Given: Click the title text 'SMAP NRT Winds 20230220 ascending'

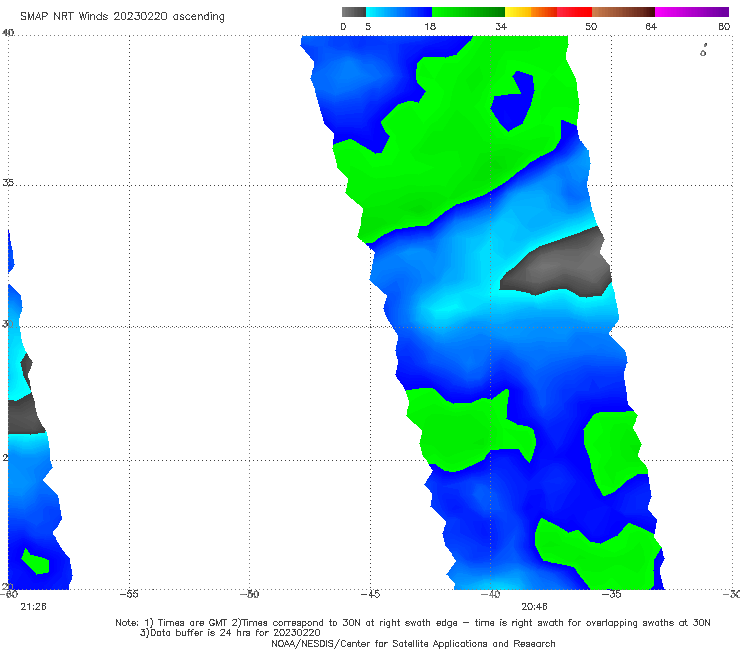Looking at the screenshot, I should pyautogui.click(x=122, y=17).
